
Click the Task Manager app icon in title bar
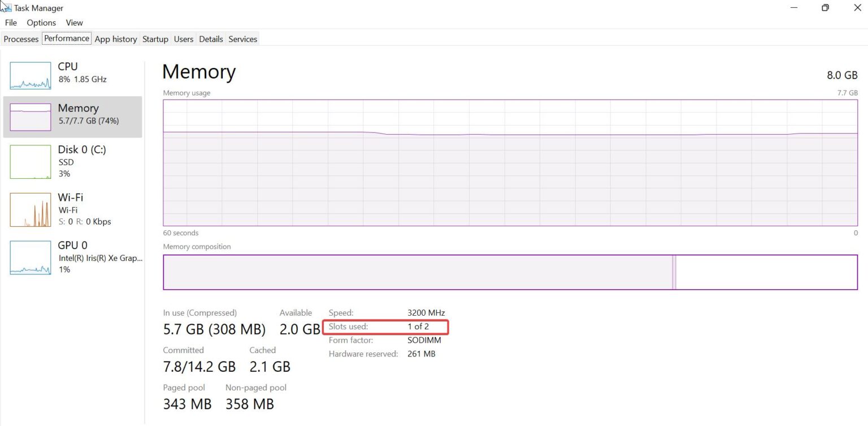[x=6, y=7]
